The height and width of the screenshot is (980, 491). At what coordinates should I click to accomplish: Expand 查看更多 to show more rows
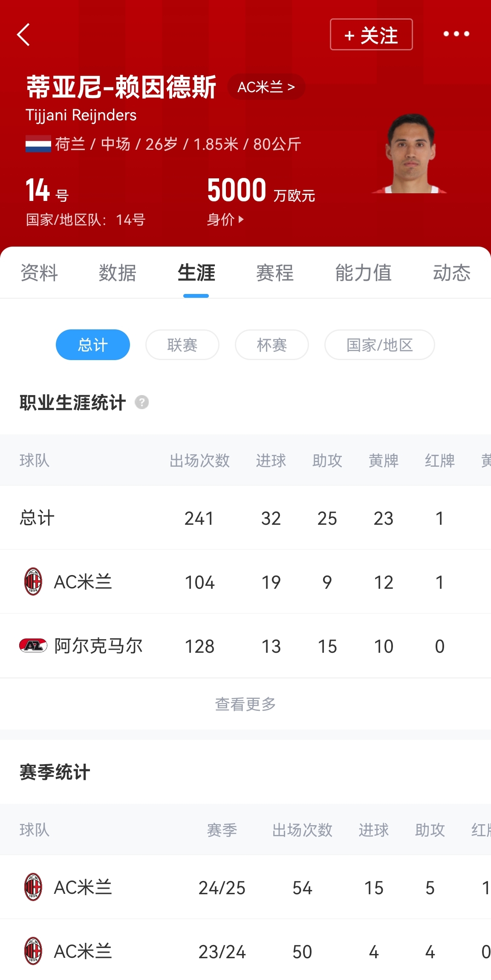[245, 704]
